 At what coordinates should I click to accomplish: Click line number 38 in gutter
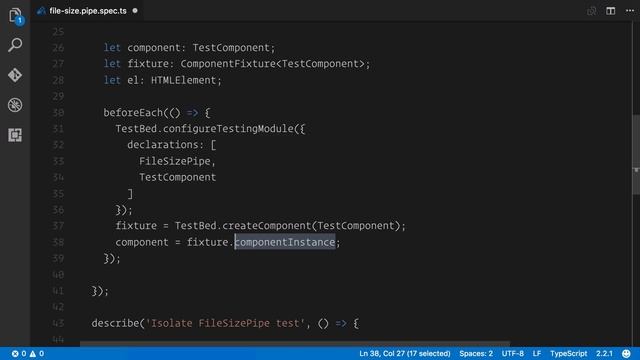[x=58, y=242]
